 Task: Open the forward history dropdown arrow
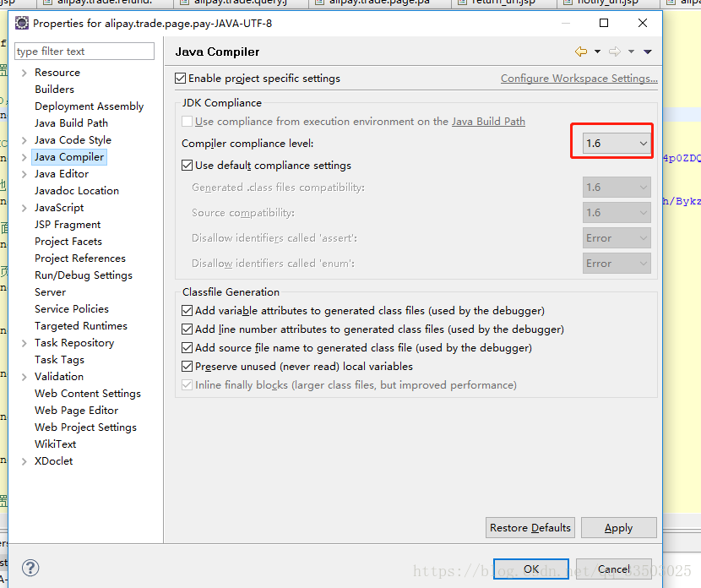tap(631, 52)
